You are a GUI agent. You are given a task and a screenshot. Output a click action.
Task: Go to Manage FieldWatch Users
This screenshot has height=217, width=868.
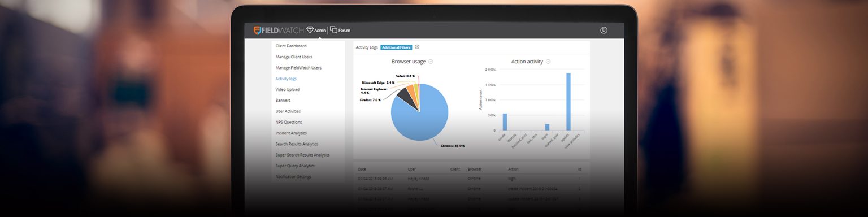298,68
